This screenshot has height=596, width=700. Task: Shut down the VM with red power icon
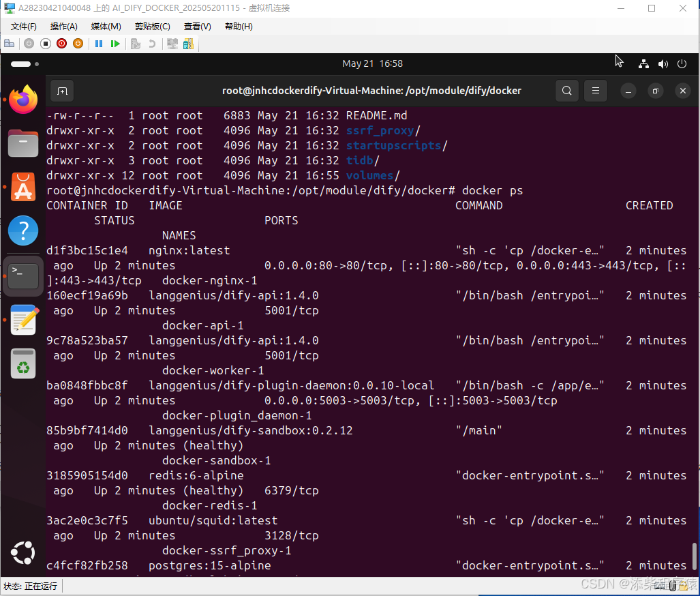click(61, 44)
